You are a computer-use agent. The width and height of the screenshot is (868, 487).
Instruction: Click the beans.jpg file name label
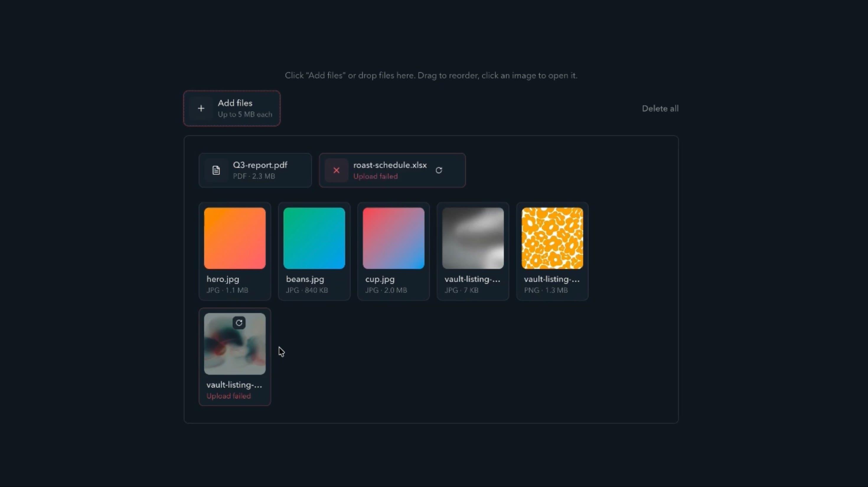tap(305, 279)
